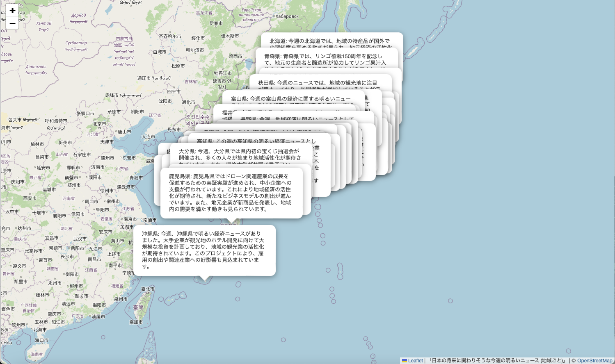Click the 海口市 map label
This screenshot has height=364, width=615.
click(42, 340)
